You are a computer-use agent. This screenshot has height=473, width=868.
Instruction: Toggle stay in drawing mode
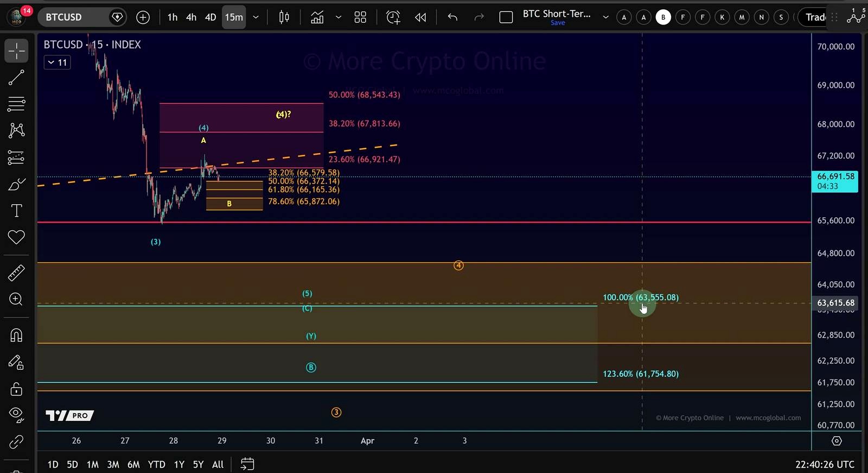point(16,362)
